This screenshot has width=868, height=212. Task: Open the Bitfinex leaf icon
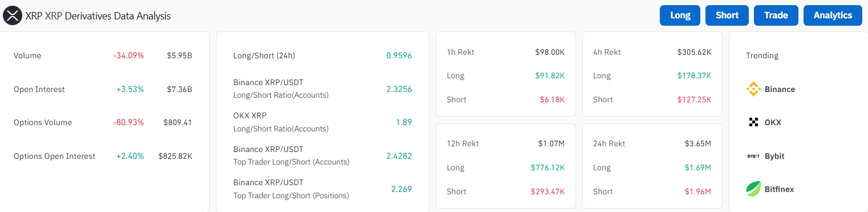coord(753,189)
